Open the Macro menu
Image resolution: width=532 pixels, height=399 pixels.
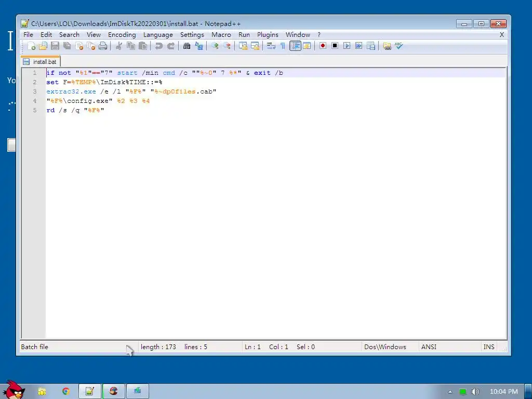(221, 35)
